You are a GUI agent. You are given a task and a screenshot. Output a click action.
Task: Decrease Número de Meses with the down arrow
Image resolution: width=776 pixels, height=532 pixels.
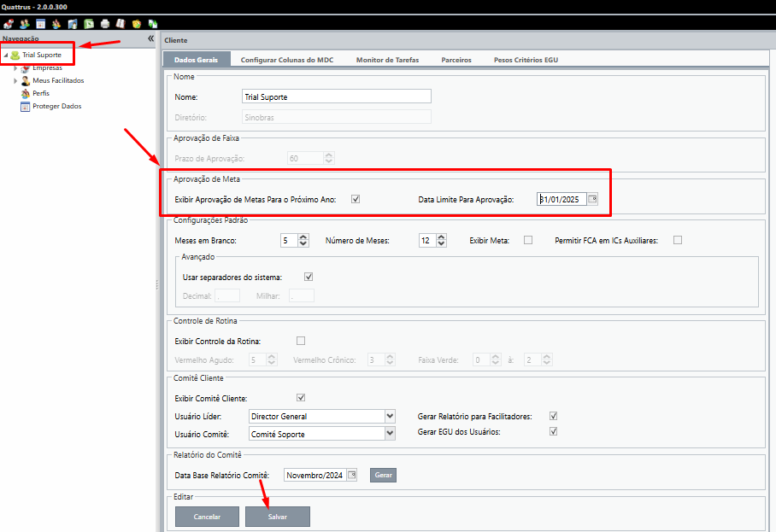[442, 244]
